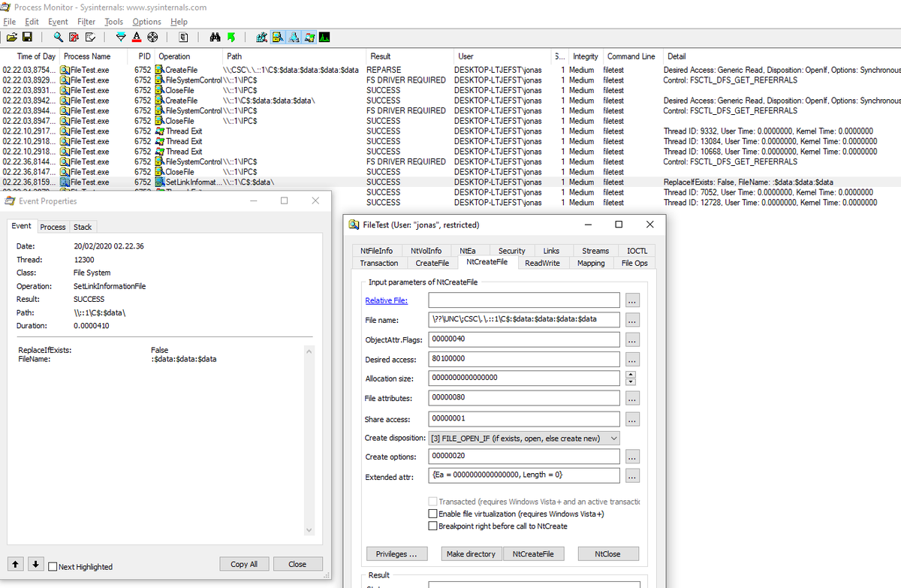Click the Include Process From Window target icon
The height and width of the screenshot is (588, 901).
click(x=152, y=38)
